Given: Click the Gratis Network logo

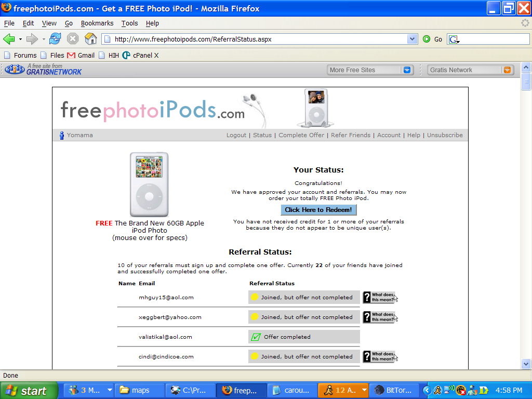Looking at the screenshot, I should 43,70.
